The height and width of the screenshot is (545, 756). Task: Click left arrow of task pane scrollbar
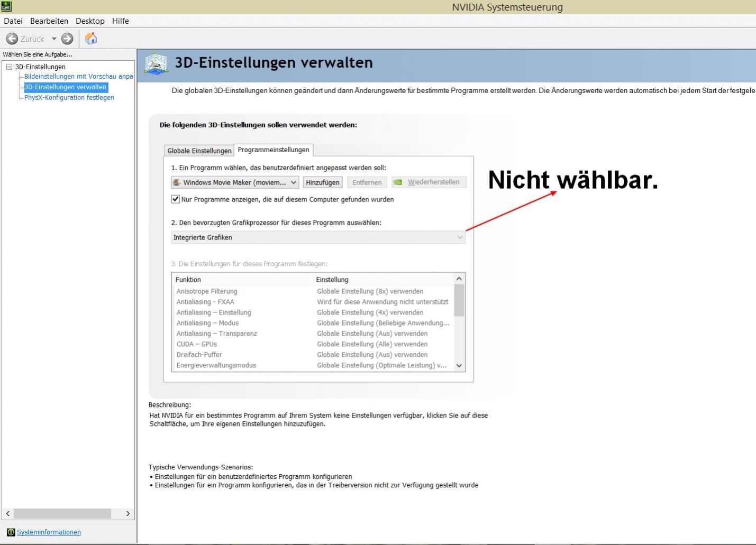pos(8,513)
